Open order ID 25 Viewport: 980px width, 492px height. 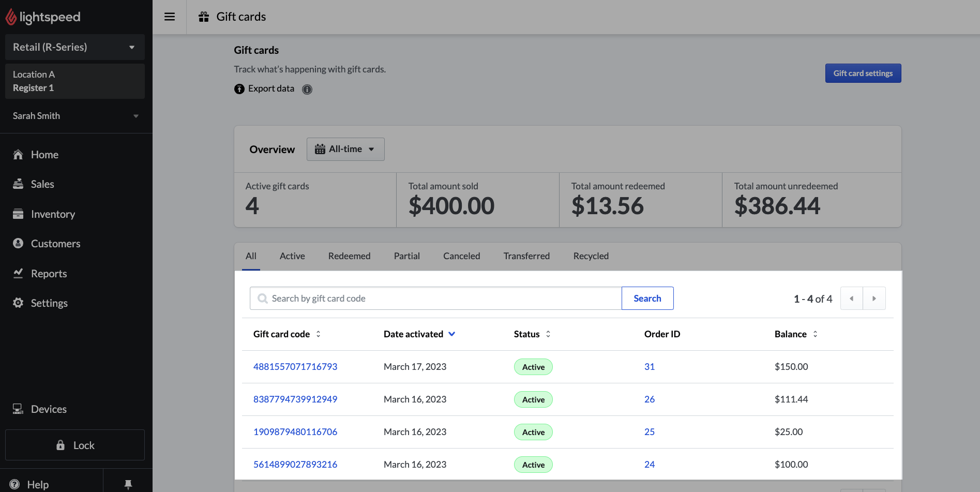[650, 432]
